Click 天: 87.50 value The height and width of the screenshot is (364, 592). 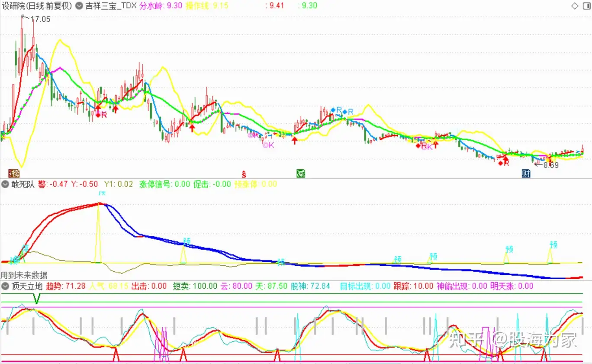pyautogui.click(x=271, y=286)
